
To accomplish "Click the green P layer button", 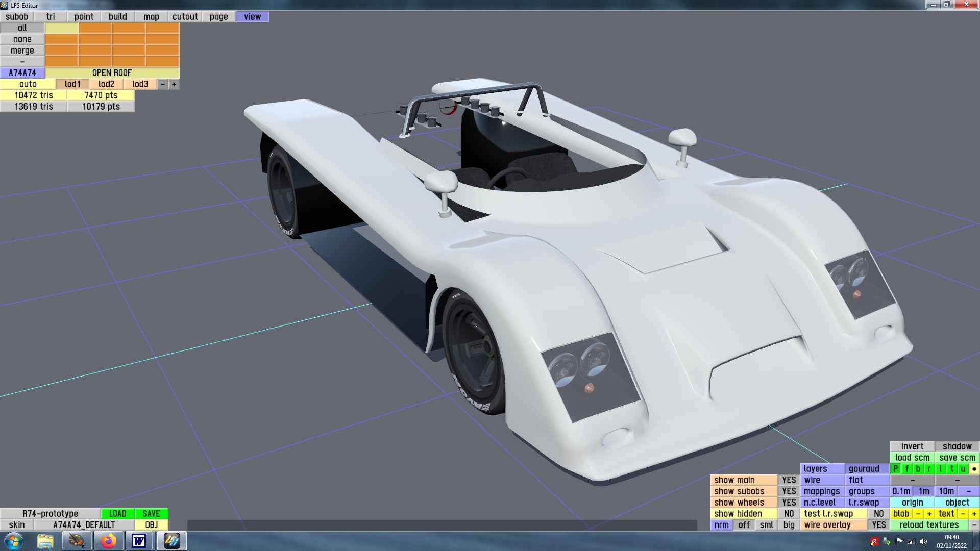I will point(896,469).
